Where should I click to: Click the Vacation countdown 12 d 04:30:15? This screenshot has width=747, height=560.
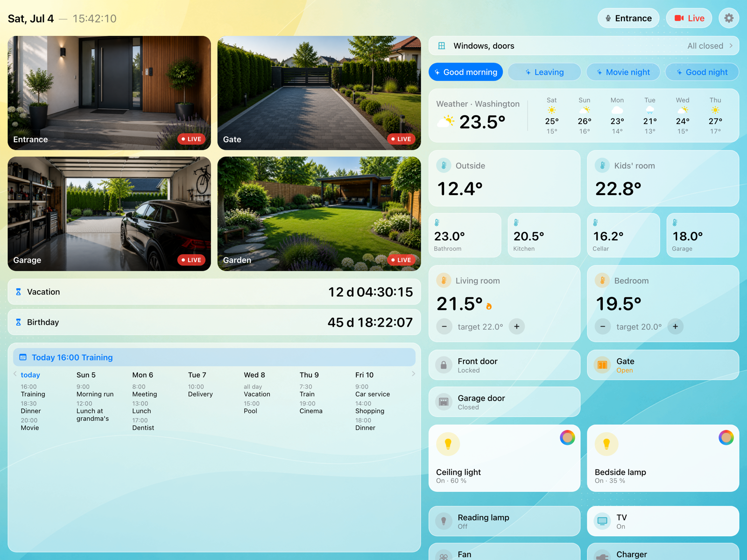click(x=370, y=292)
